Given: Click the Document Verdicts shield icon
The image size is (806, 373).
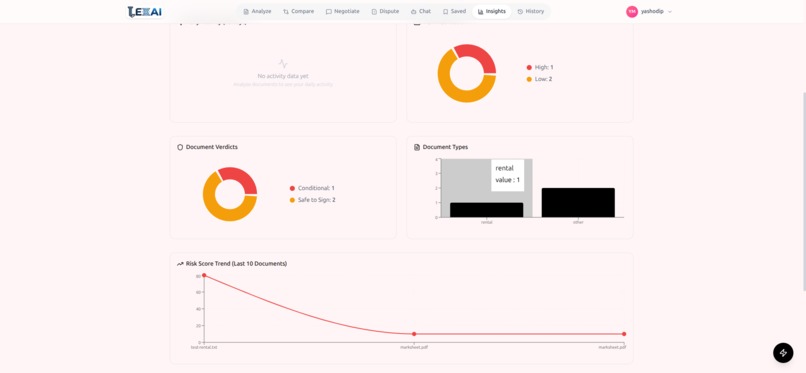Looking at the screenshot, I should 180,147.
